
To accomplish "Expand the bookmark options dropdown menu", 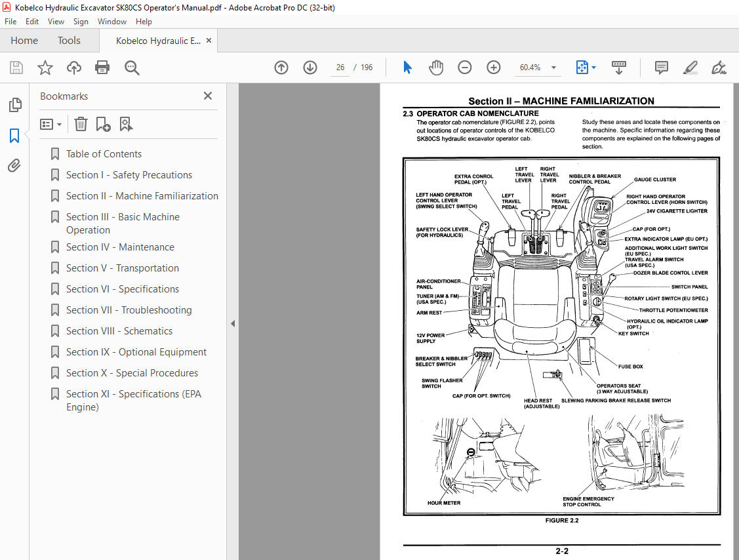I will tap(51, 124).
